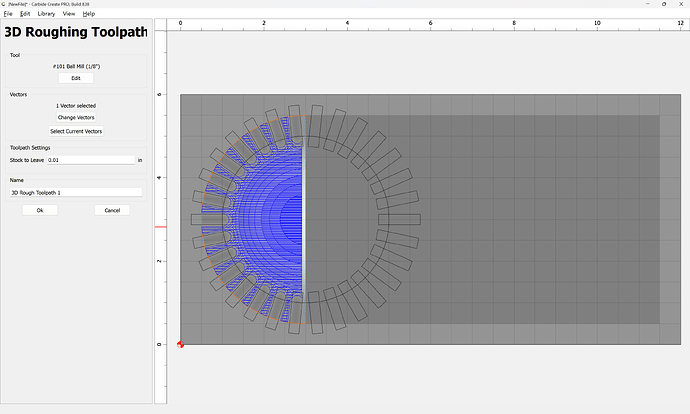Click Edit button under Tool section

[76, 78]
